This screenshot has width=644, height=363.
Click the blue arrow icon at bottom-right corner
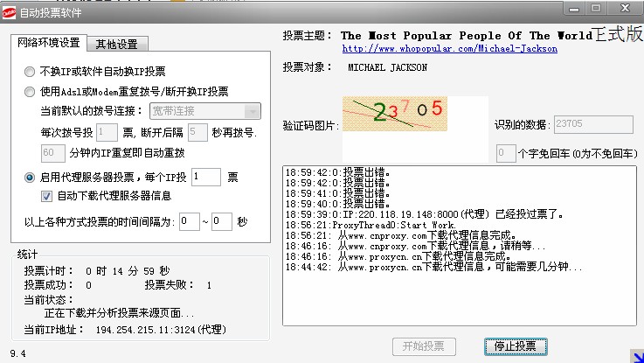point(637,356)
